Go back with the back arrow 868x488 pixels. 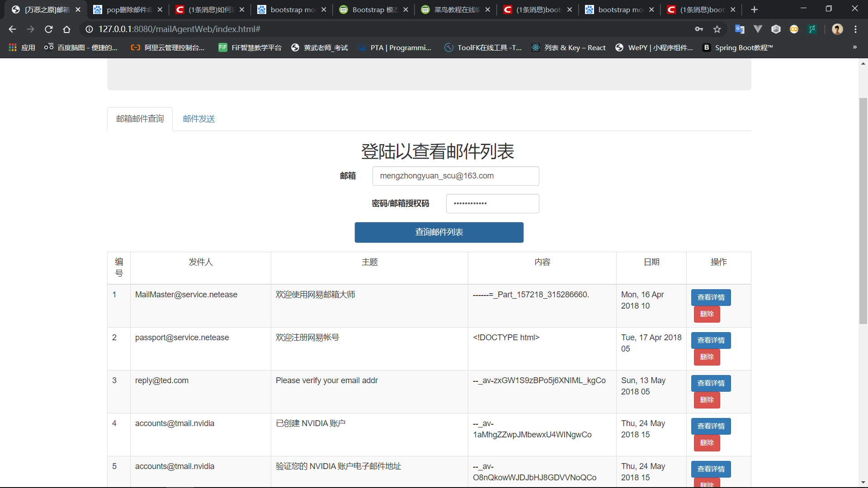pos(12,29)
